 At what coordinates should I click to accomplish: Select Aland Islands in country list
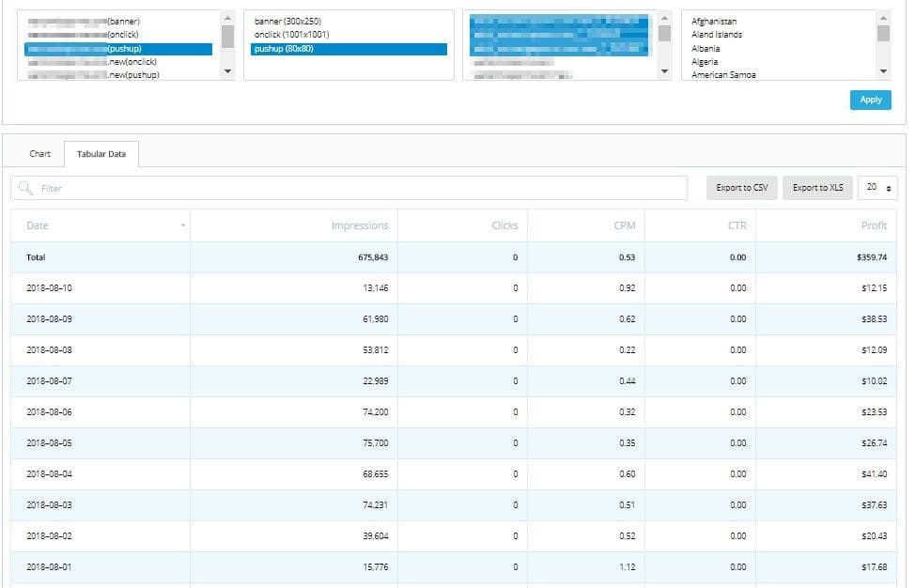point(717,35)
